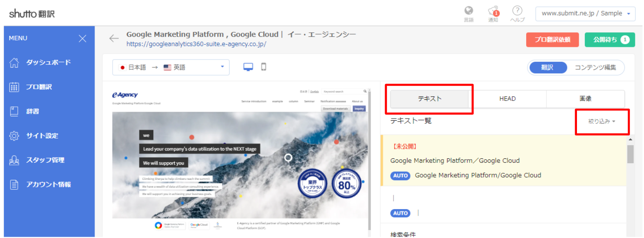Select the 【未公開】 Google Marketing Platform text entry
The width and height of the screenshot is (644, 238).
[x=503, y=161]
